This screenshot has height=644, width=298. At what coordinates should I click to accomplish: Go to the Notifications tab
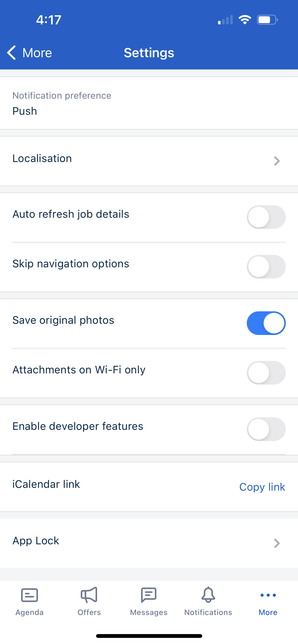tap(208, 605)
